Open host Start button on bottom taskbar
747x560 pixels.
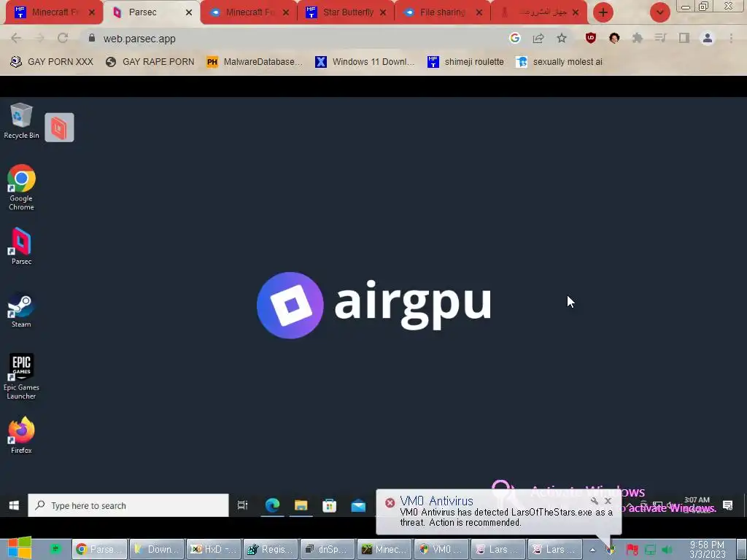[x=19, y=548]
